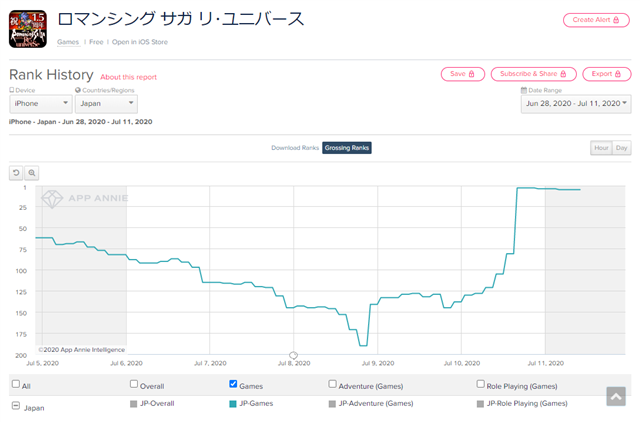The height and width of the screenshot is (422, 640).
Task: Check the Role Playing (Games) checkbox
Action: (480, 384)
